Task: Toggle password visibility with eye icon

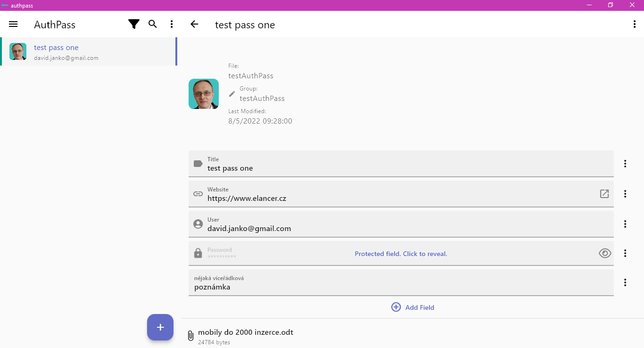Action: pos(605,253)
